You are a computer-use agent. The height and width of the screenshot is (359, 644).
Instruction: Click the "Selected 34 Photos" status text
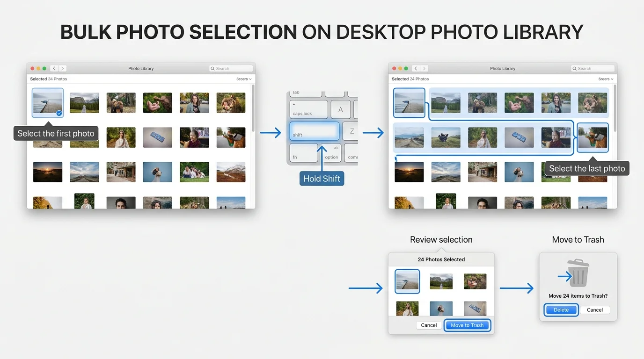[x=49, y=79]
